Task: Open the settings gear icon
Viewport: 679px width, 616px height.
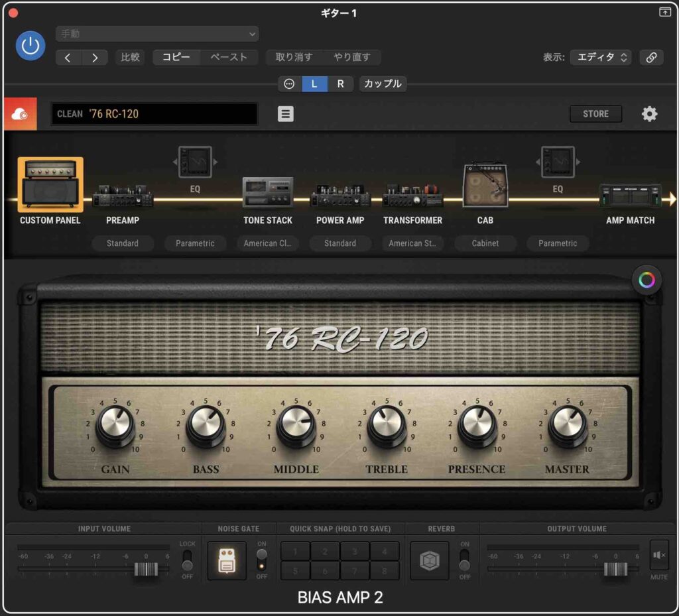Action: pyautogui.click(x=649, y=114)
